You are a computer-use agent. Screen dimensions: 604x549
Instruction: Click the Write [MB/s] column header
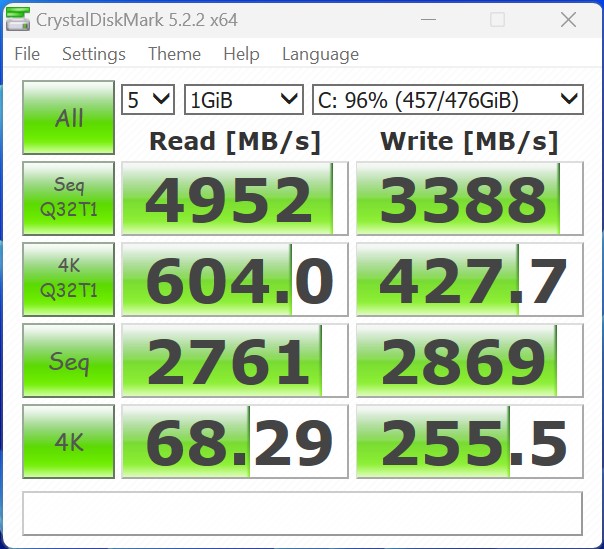point(470,142)
